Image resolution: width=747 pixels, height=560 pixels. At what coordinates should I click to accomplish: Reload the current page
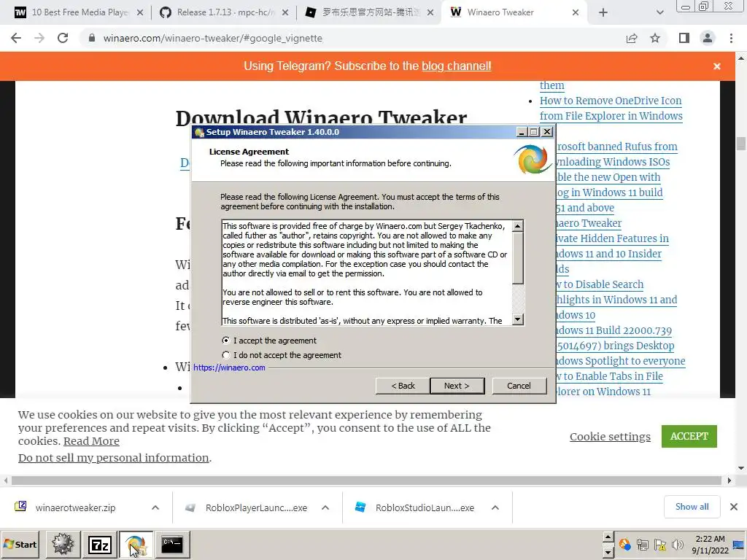click(63, 38)
